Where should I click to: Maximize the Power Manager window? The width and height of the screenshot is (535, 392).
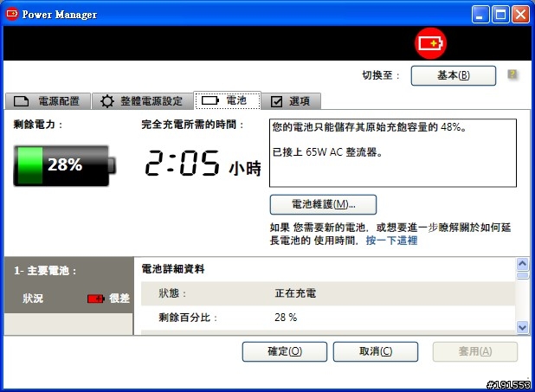point(500,15)
